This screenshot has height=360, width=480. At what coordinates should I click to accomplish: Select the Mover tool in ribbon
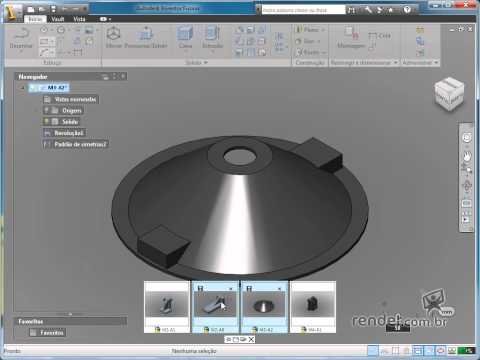tap(114, 37)
